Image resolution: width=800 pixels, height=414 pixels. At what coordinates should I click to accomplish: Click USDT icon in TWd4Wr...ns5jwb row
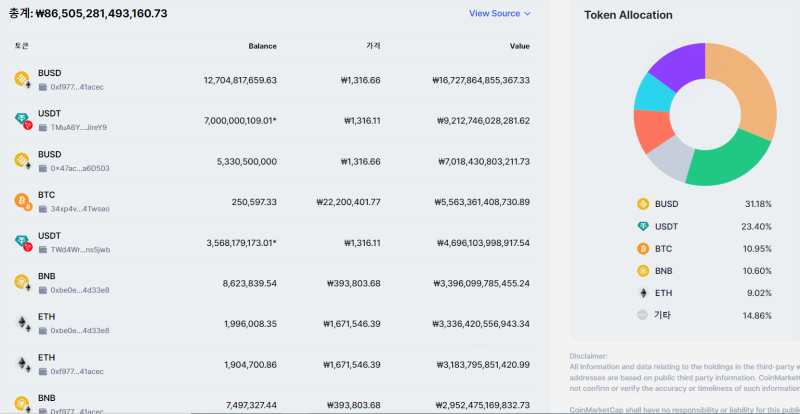23,242
